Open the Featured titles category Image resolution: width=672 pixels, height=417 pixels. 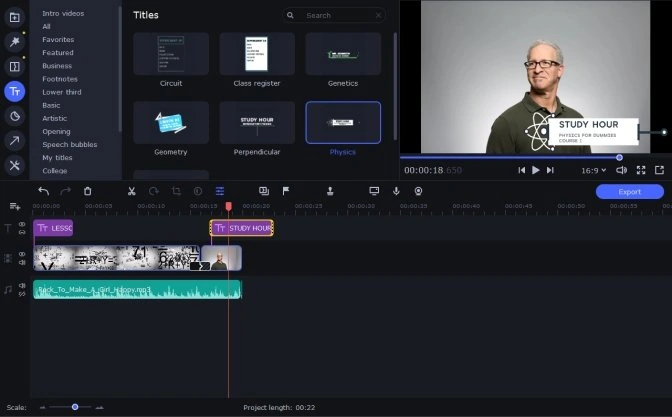pos(58,53)
